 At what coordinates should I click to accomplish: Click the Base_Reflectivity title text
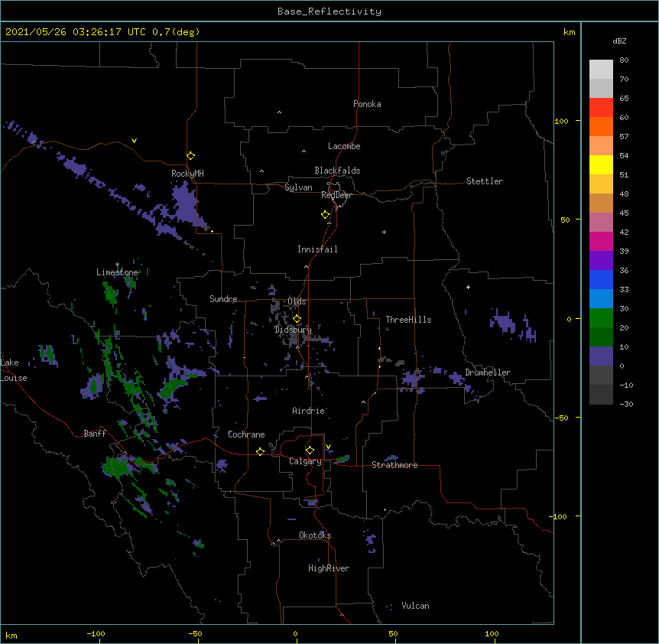[329, 11]
